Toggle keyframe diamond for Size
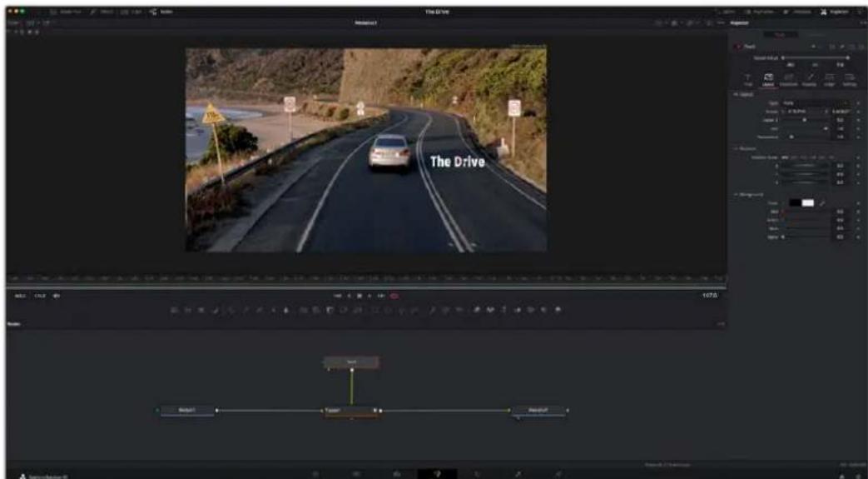The image size is (868, 479). click(858, 128)
